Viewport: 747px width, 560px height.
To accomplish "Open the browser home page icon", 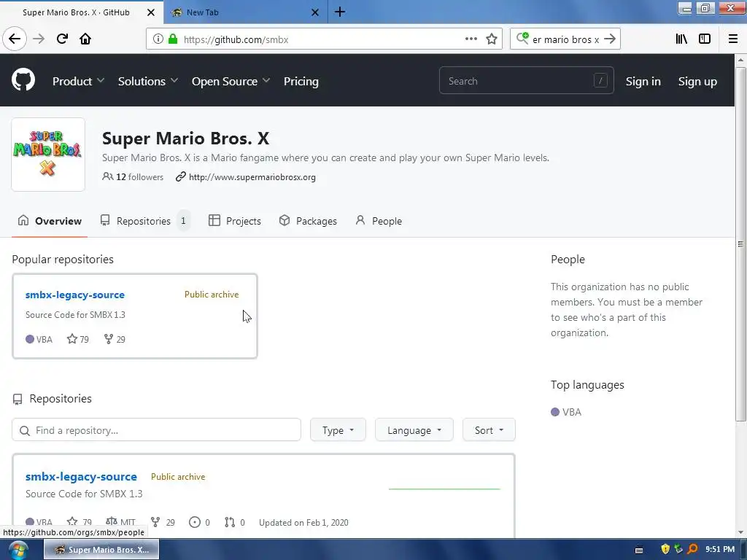I will 85,39.
